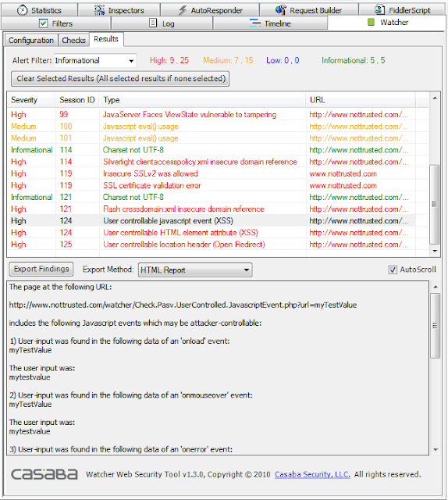
Task: Select User controllable HTML element attribute row
Action: (x=212, y=233)
